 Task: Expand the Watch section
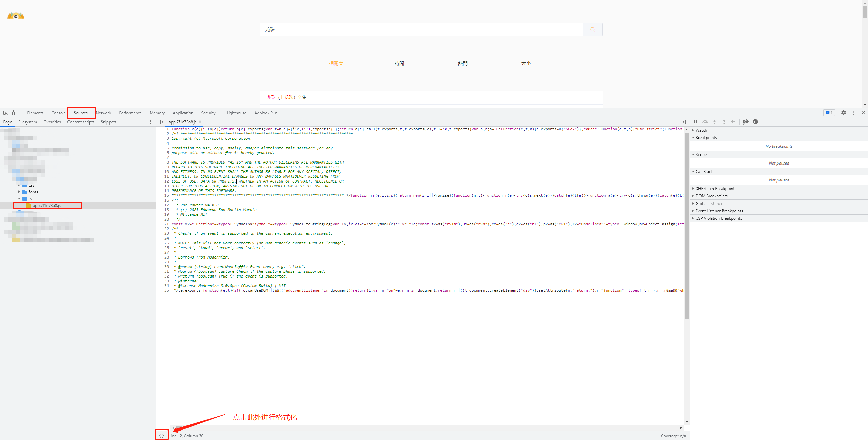pyautogui.click(x=701, y=130)
